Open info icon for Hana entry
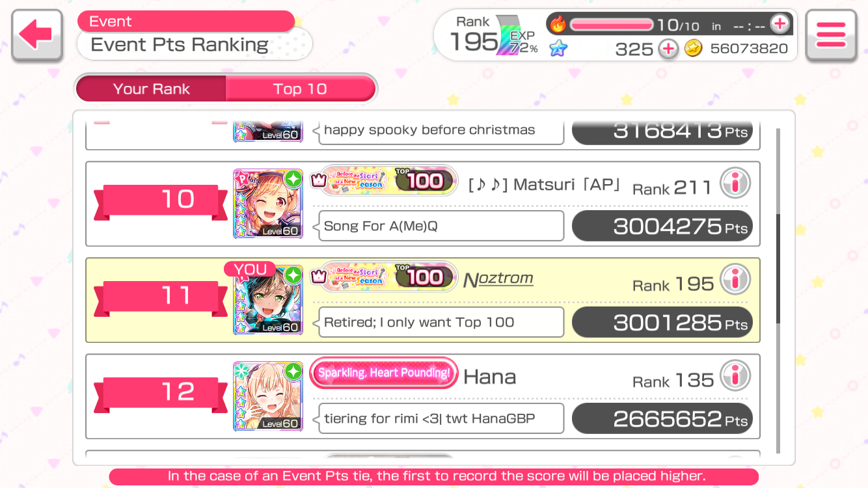 pos(735,376)
